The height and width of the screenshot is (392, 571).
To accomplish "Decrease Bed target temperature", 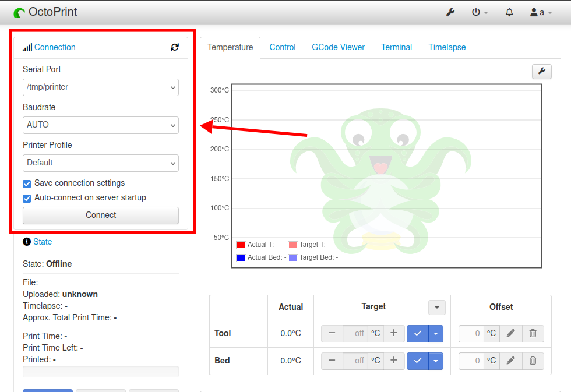I will click(x=332, y=361).
